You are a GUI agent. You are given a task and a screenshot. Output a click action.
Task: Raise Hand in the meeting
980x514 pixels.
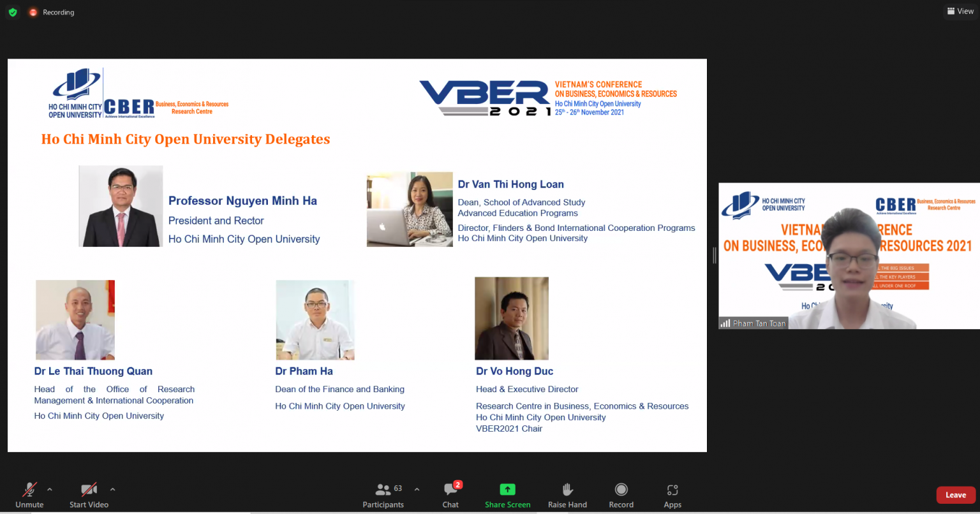(567, 495)
